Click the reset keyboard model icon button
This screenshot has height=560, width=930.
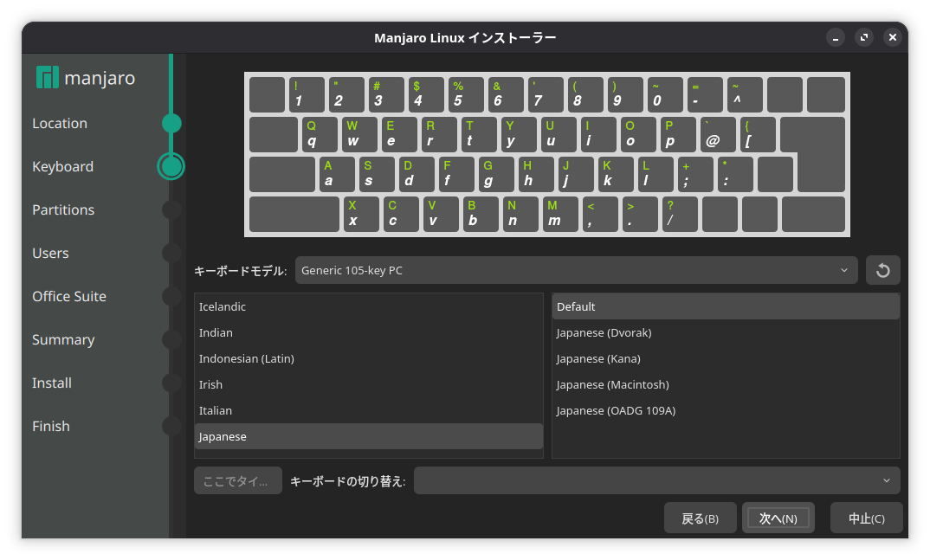[x=882, y=270]
